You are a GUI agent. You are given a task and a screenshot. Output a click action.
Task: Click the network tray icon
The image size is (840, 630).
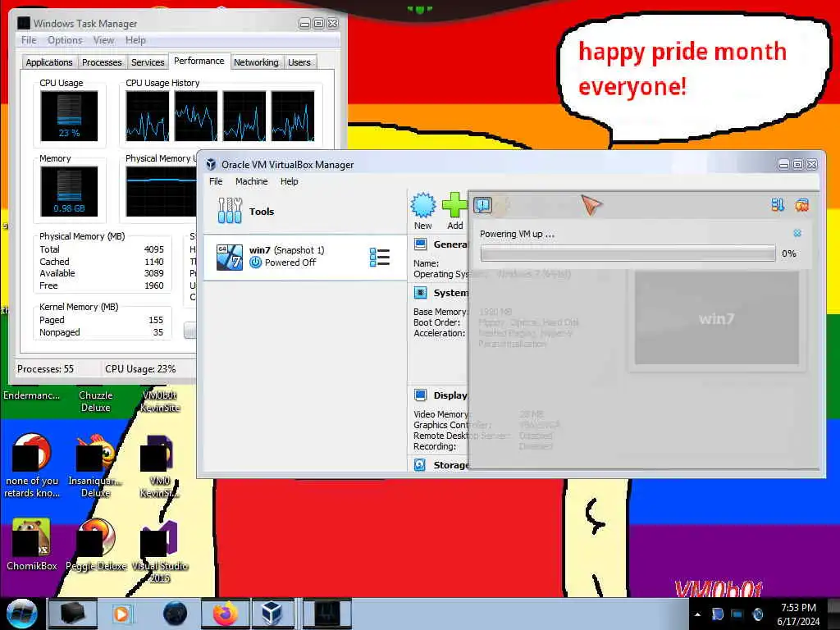(737, 614)
